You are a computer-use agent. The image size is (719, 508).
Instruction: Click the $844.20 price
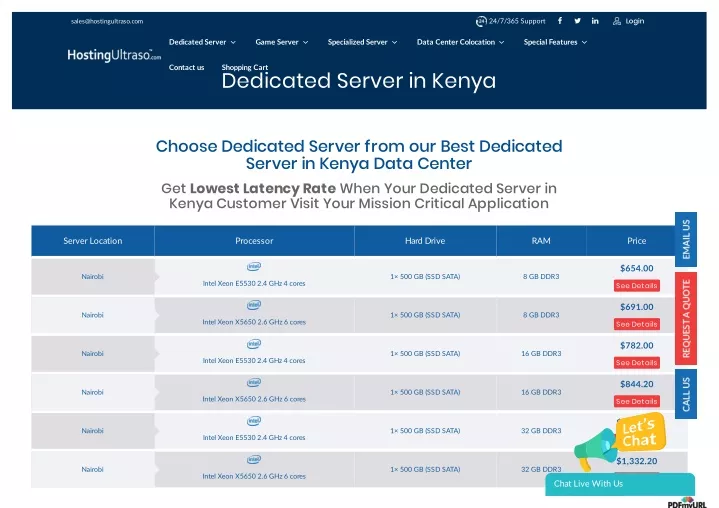pos(636,384)
